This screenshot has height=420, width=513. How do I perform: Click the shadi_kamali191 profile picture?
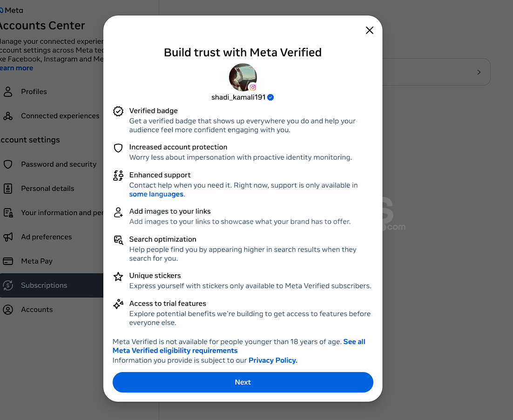(x=243, y=77)
